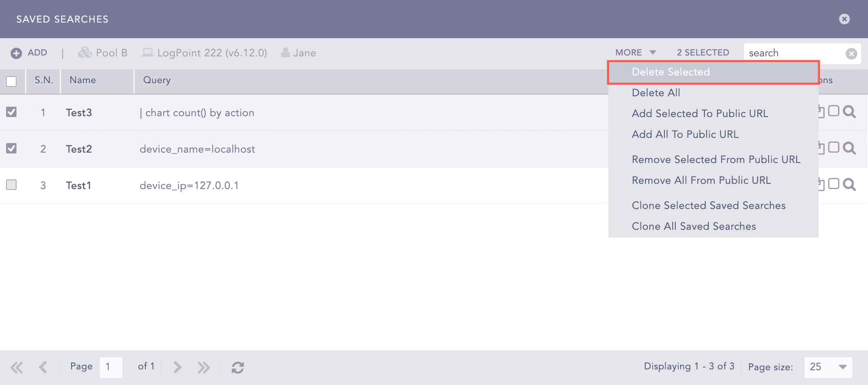The height and width of the screenshot is (385, 868).
Task: Go to the previous page
Action: [43, 367]
